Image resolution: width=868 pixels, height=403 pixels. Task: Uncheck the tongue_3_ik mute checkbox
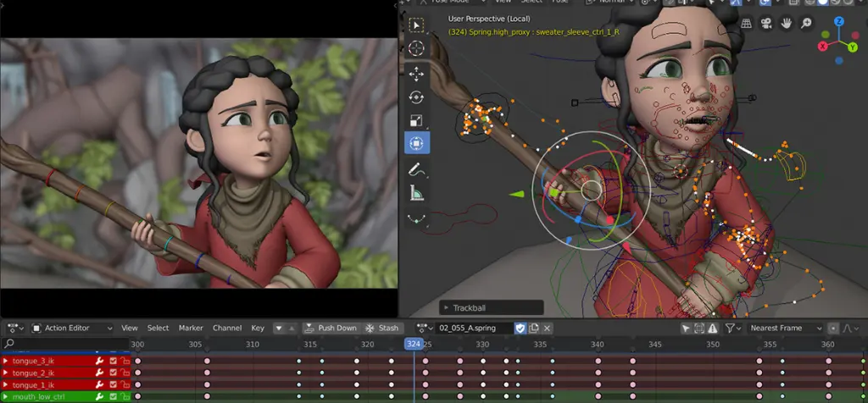click(114, 361)
